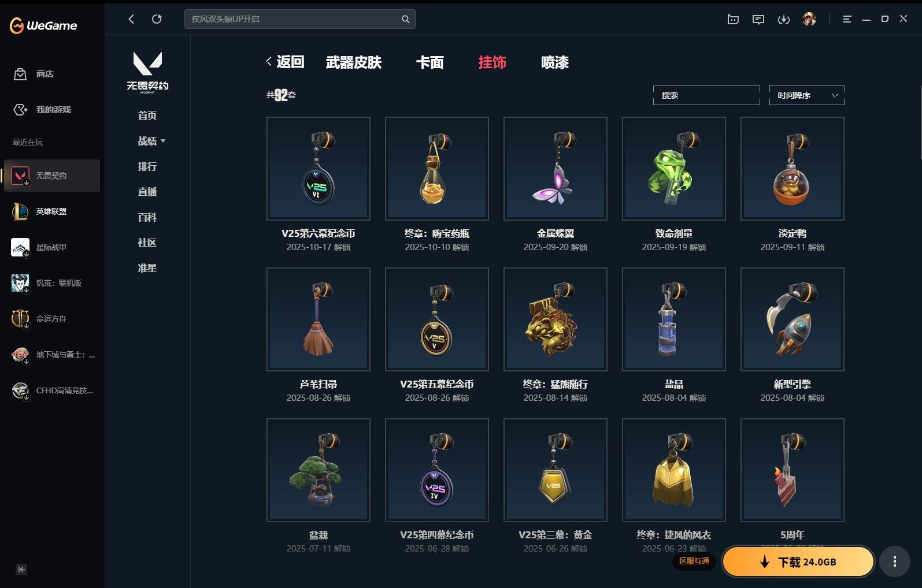This screenshot has height=588, width=922.
Task: Open the hamburger menu icon
Action: [x=847, y=19]
